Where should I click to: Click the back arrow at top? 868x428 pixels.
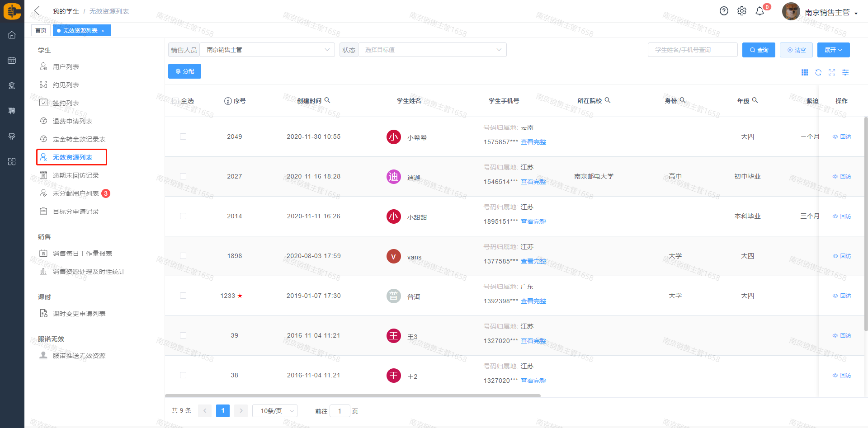(x=37, y=11)
